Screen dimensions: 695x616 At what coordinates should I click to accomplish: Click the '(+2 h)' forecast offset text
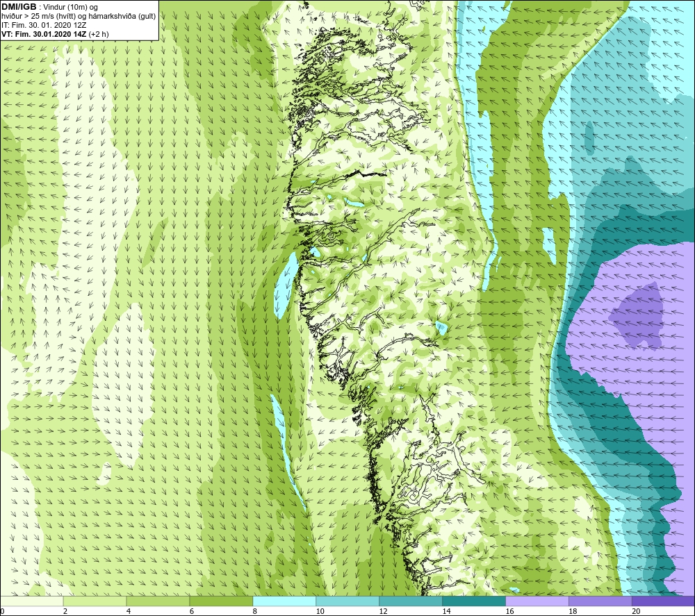coord(99,34)
